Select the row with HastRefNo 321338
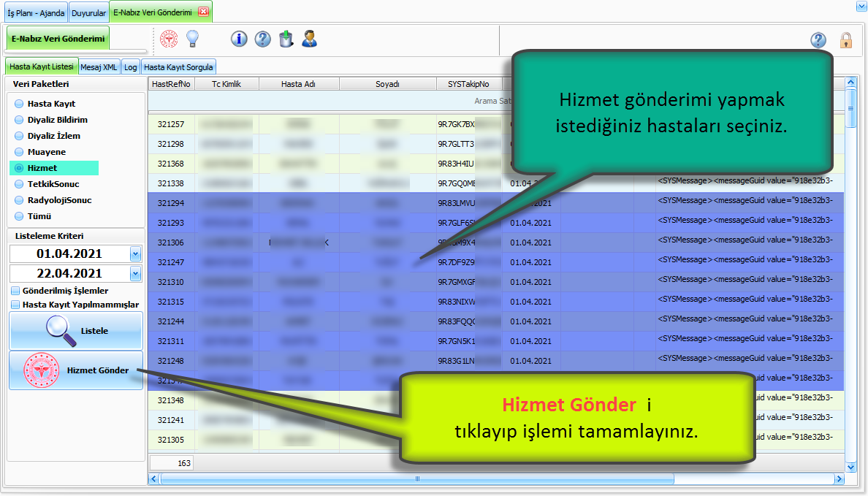The height and width of the screenshot is (496, 868). click(x=496, y=183)
